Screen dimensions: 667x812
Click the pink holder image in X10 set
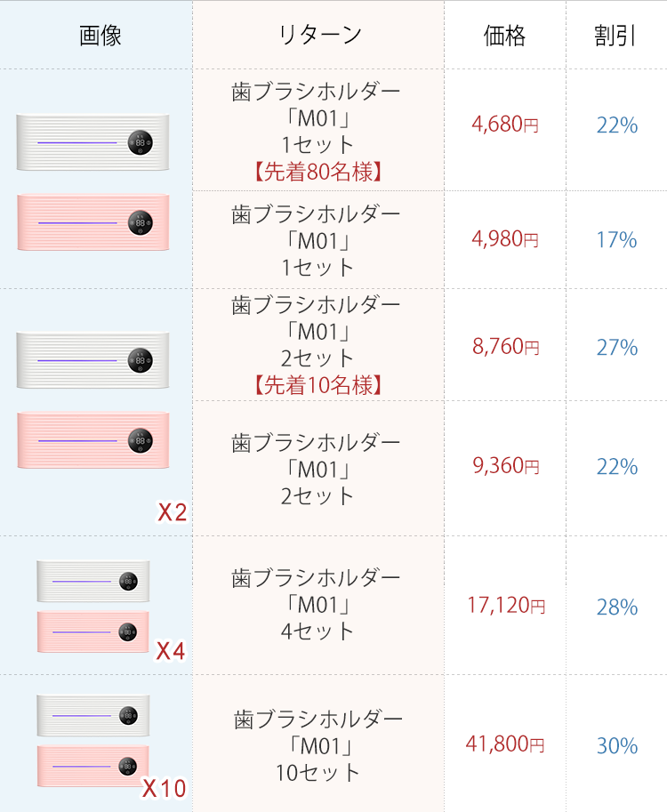coord(92,765)
